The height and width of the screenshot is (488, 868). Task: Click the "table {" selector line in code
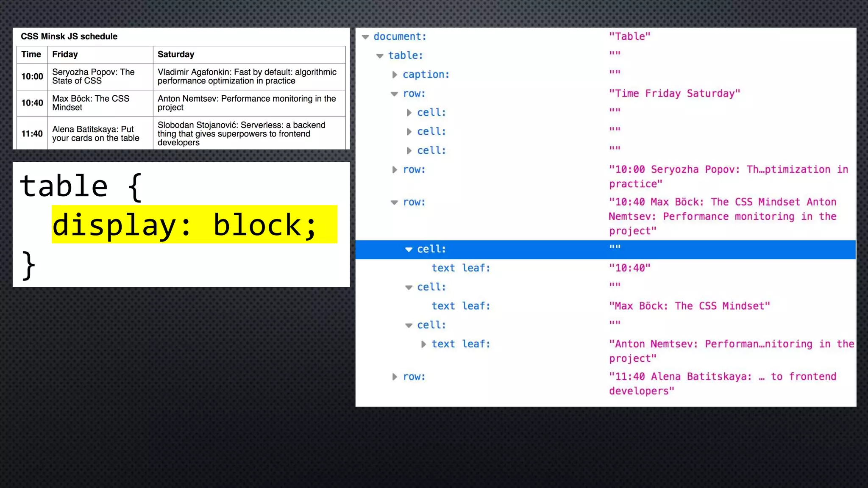pos(81,186)
